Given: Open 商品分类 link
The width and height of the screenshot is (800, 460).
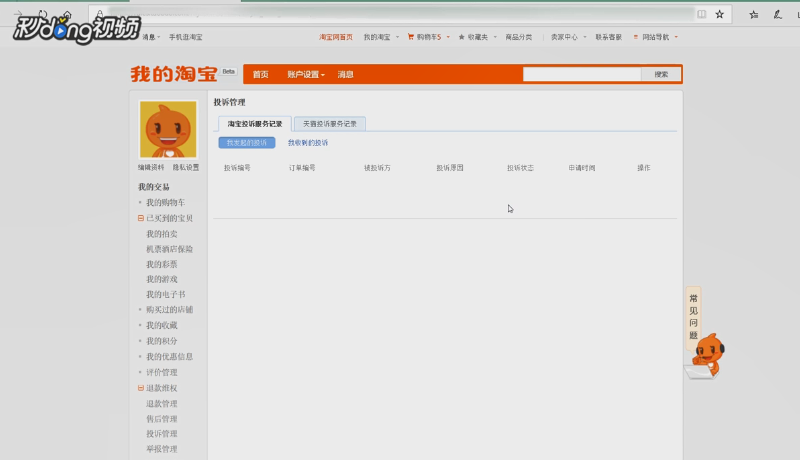Looking at the screenshot, I should click(518, 37).
